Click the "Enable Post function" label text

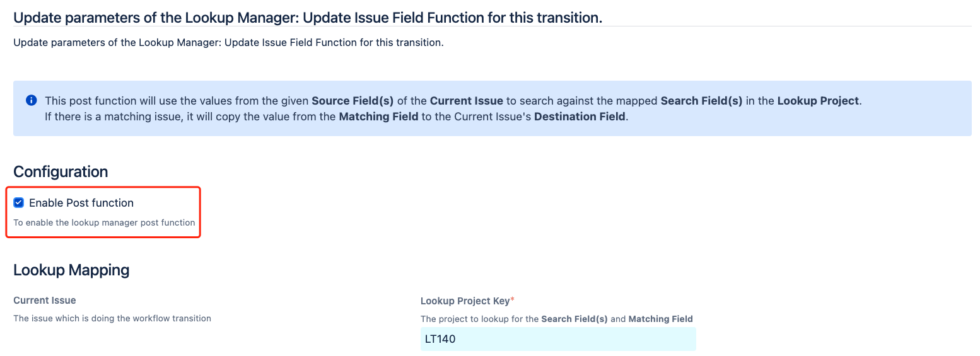tap(81, 203)
